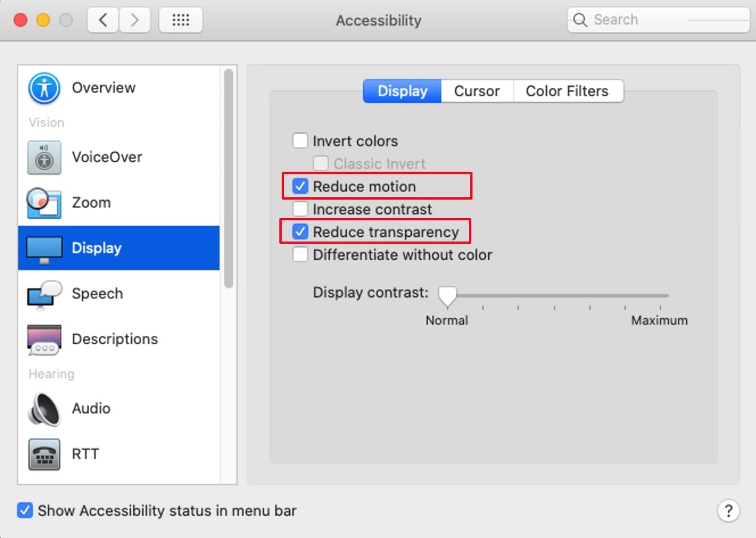Select the Speech icon in sidebar
The height and width of the screenshot is (538, 756).
[x=44, y=294]
